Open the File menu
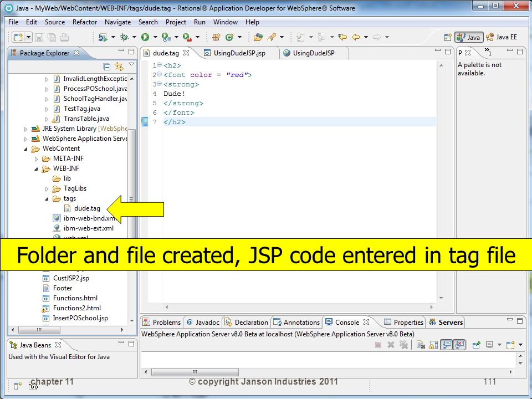The width and height of the screenshot is (532, 399). (x=13, y=22)
